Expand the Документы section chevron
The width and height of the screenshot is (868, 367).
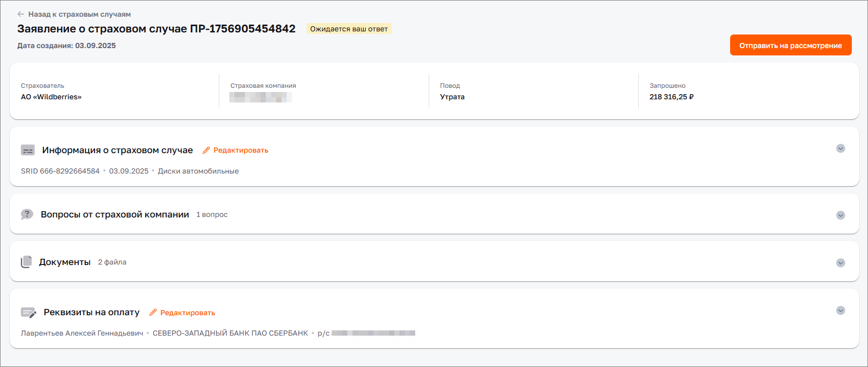(840, 263)
